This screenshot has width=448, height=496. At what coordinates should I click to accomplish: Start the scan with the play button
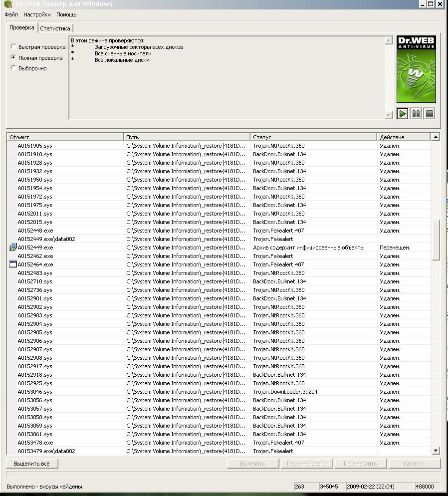click(403, 114)
